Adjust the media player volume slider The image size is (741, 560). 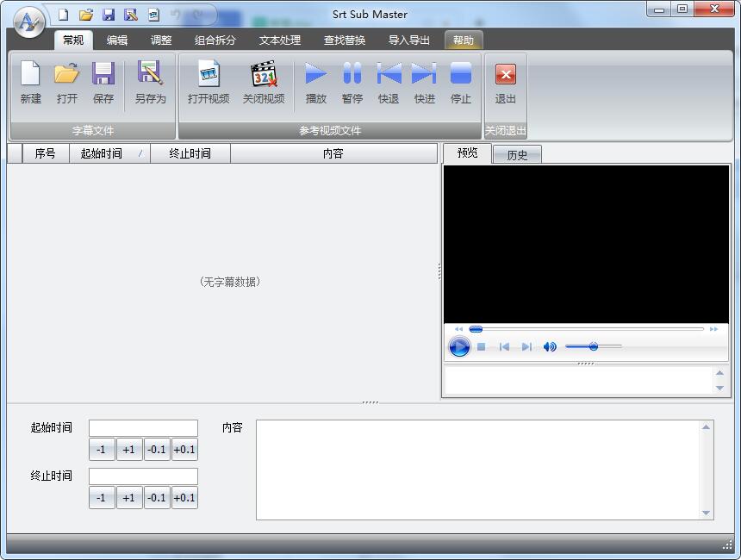click(594, 346)
